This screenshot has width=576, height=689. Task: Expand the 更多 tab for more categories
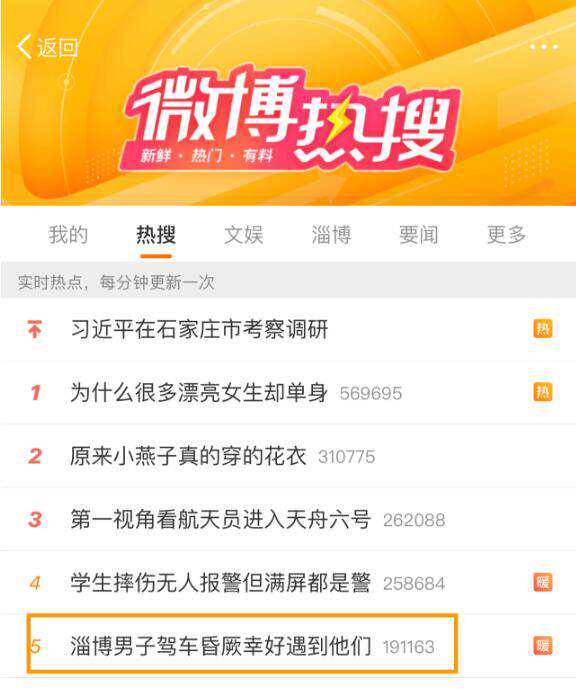click(x=506, y=235)
